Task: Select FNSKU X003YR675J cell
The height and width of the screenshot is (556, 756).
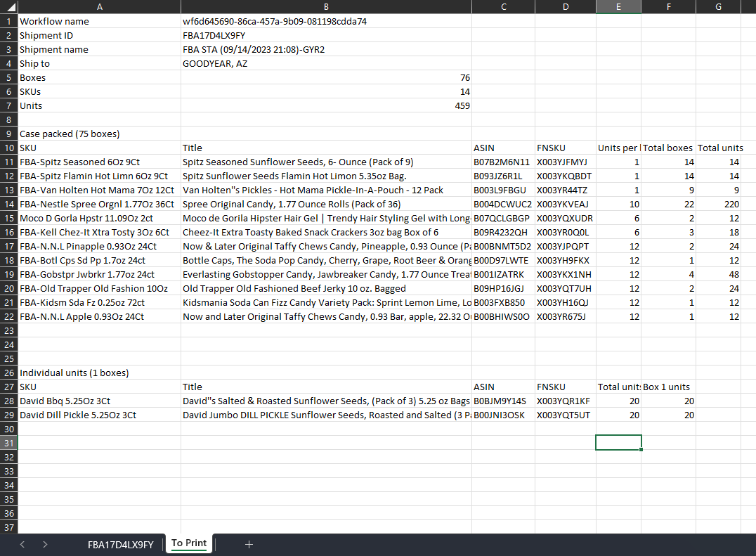Action: pos(566,316)
